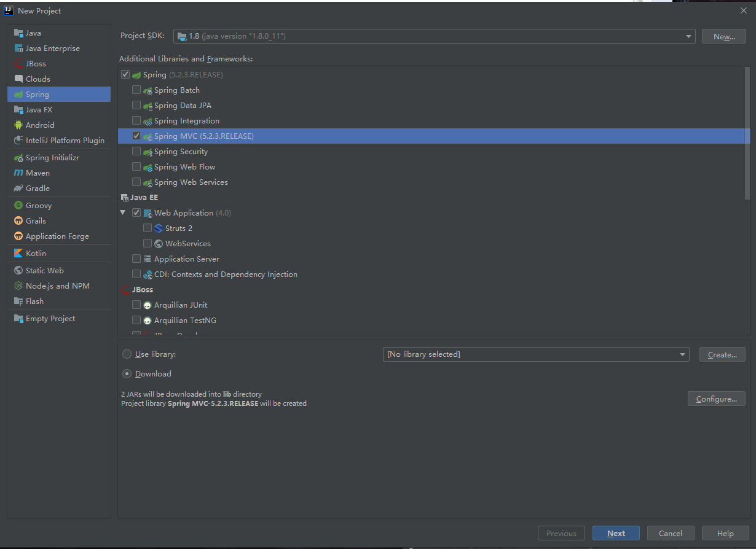Click the IntelliJ logo in title bar
Screen dimensions: 756x549
pos(9,10)
